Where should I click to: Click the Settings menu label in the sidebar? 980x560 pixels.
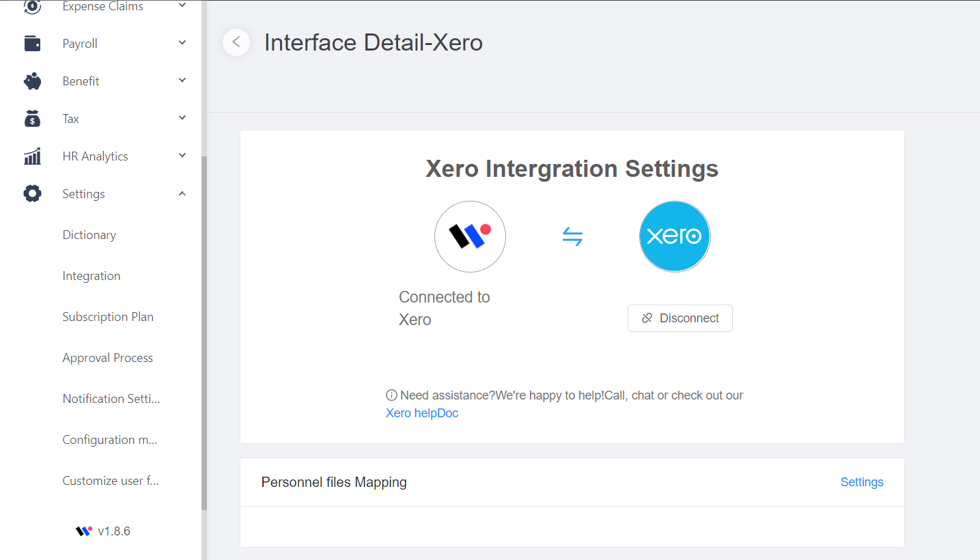click(x=83, y=194)
